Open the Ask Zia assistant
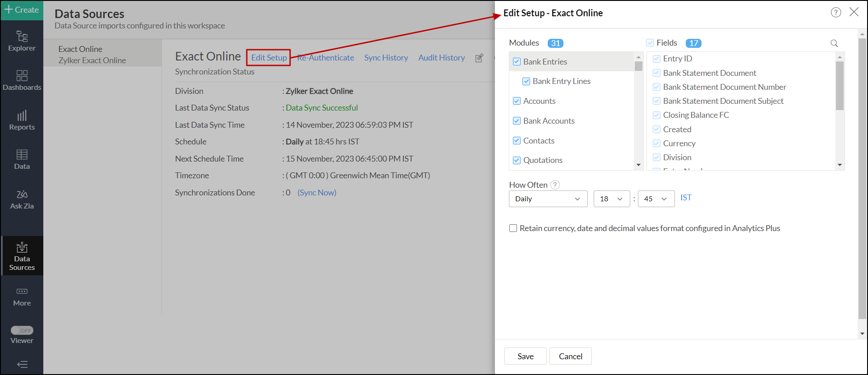Image resolution: width=868 pixels, height=375 pixels. click(x=22, y=199)
